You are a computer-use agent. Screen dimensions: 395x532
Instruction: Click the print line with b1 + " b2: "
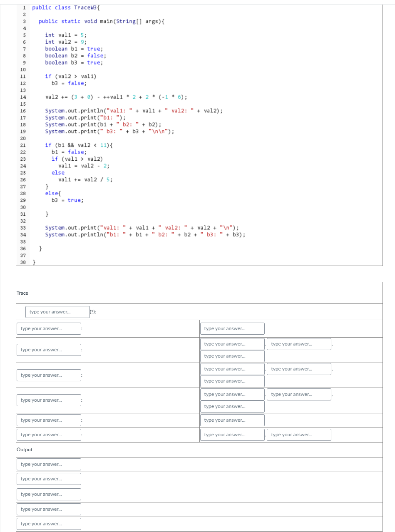point(103,124)
